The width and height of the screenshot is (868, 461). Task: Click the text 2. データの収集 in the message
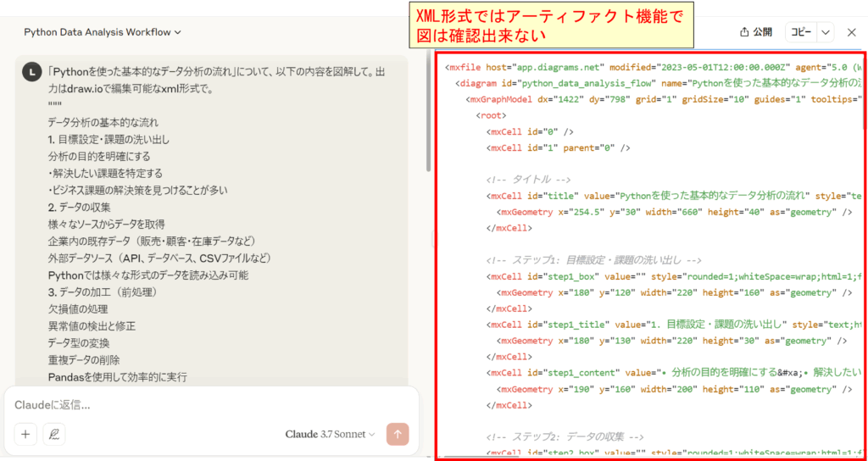79,207
